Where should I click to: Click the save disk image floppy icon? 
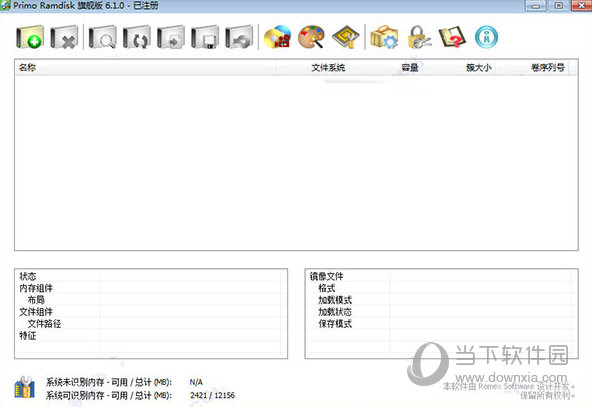205,37
